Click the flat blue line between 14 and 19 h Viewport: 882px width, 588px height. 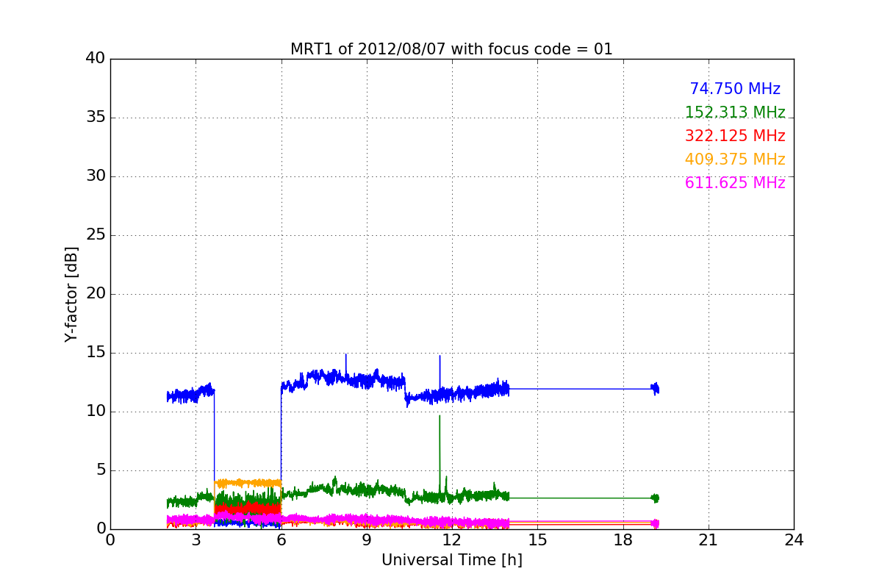(x=581, y=389)
